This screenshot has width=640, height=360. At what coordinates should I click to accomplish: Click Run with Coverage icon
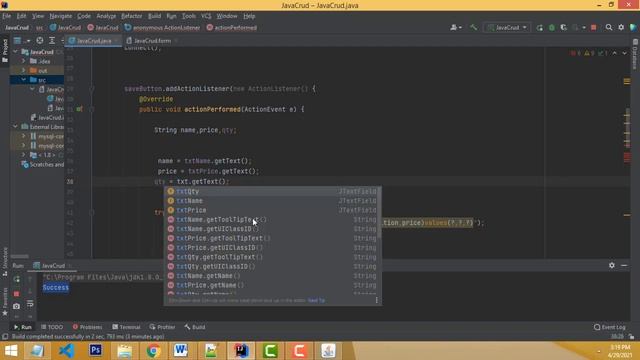pos(564,27)
